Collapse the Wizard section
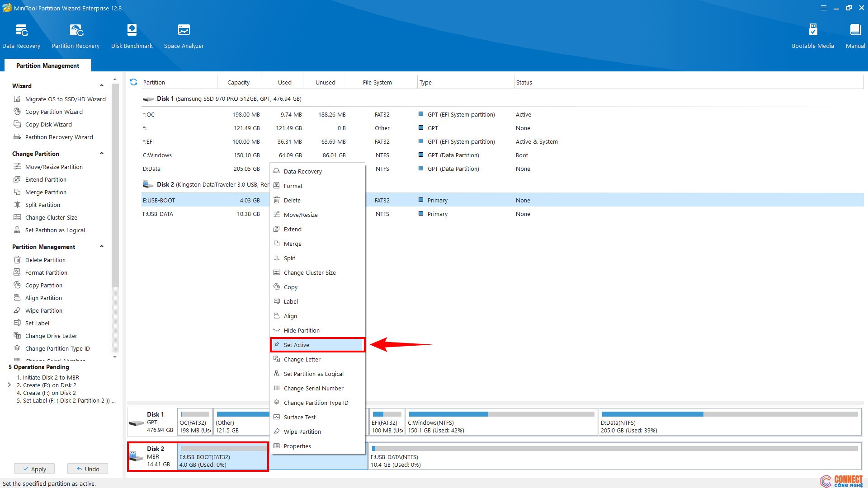This screenshot has width=868, height=488. pyautogui.click(x=102, y=86)
